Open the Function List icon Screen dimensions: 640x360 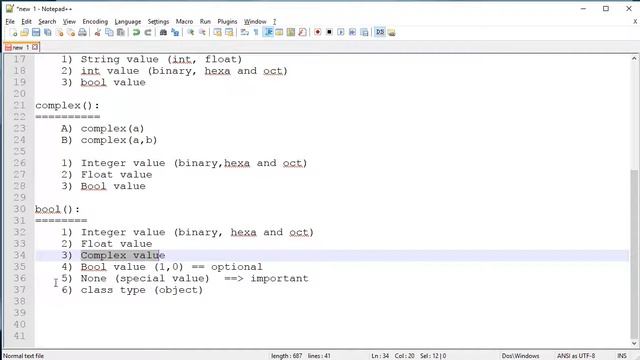pyautogui.click(x=302, y=32)
